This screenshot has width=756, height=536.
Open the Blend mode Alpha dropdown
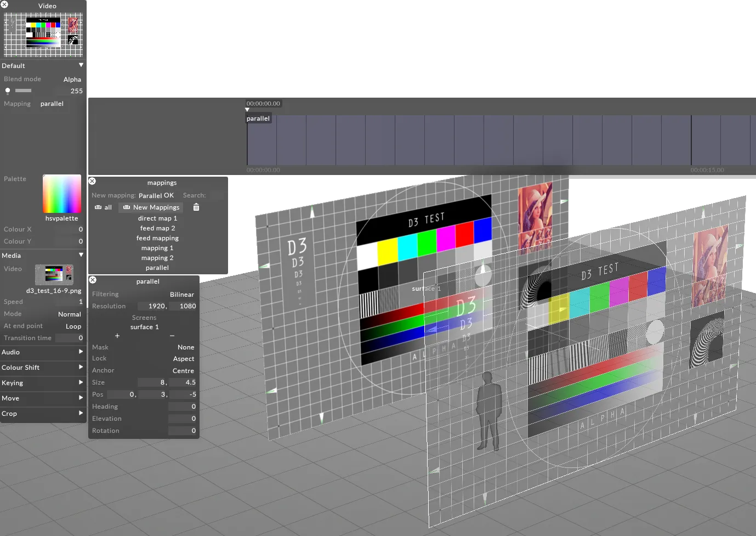[x=72, y=78]
